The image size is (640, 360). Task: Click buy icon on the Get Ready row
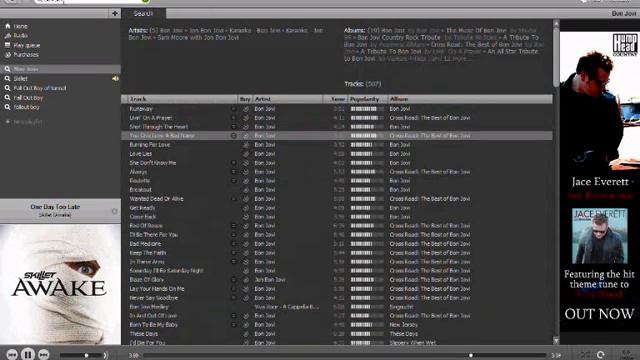point(246,208)
